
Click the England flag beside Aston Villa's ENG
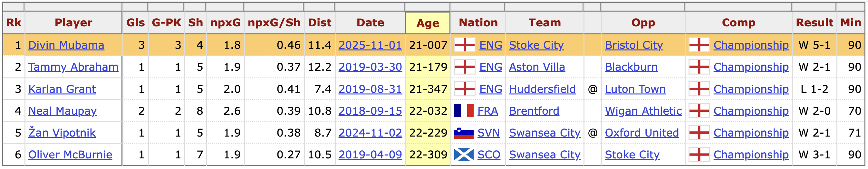pos(465,67)
